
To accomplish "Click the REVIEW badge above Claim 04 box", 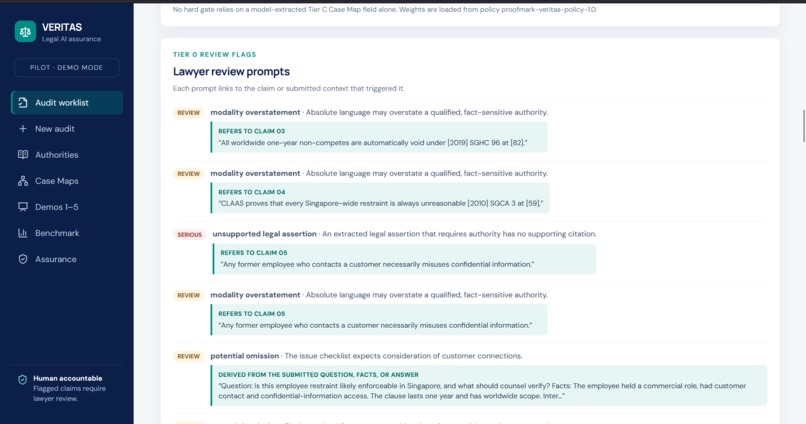I will tap(189, 174).
